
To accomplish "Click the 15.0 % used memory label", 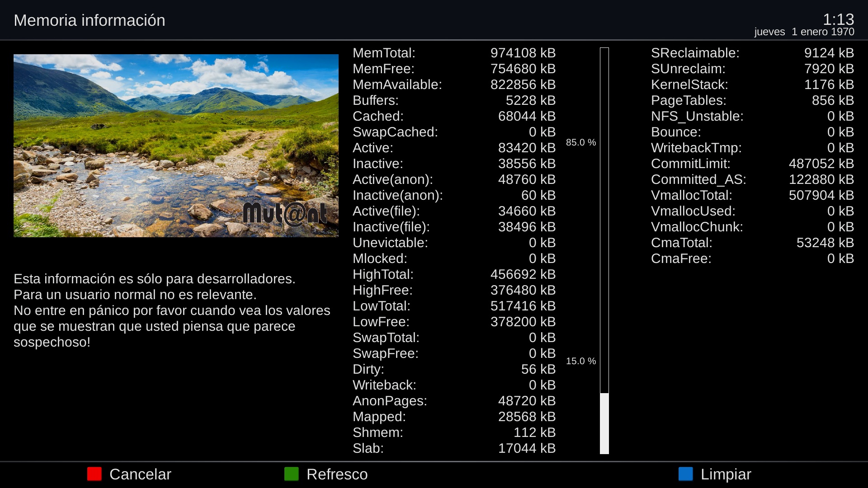I will 581,361.
